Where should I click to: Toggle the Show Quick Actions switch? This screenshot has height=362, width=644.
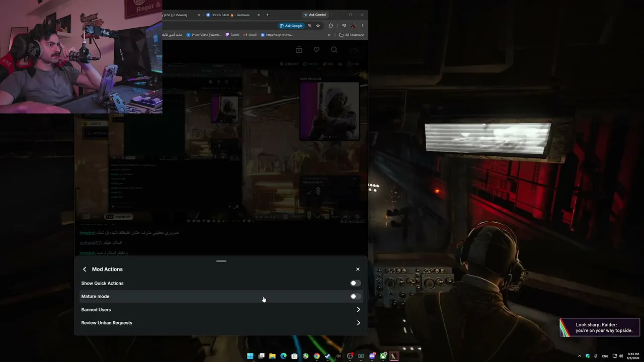355,283
